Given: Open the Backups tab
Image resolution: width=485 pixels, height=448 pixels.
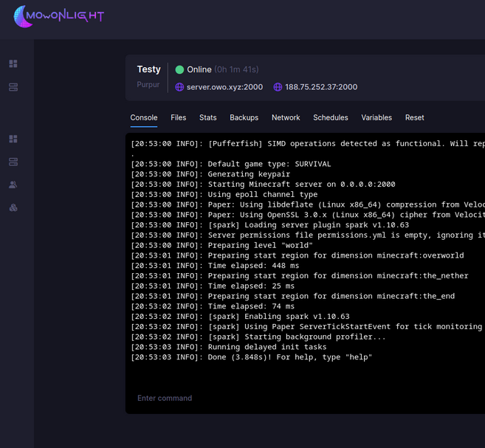Looking at the screenshot, I should [244, 117].
